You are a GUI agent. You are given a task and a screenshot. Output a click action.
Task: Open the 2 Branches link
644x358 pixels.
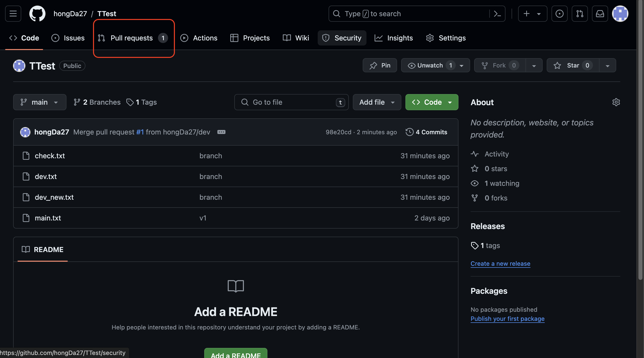tap(97, 102)
